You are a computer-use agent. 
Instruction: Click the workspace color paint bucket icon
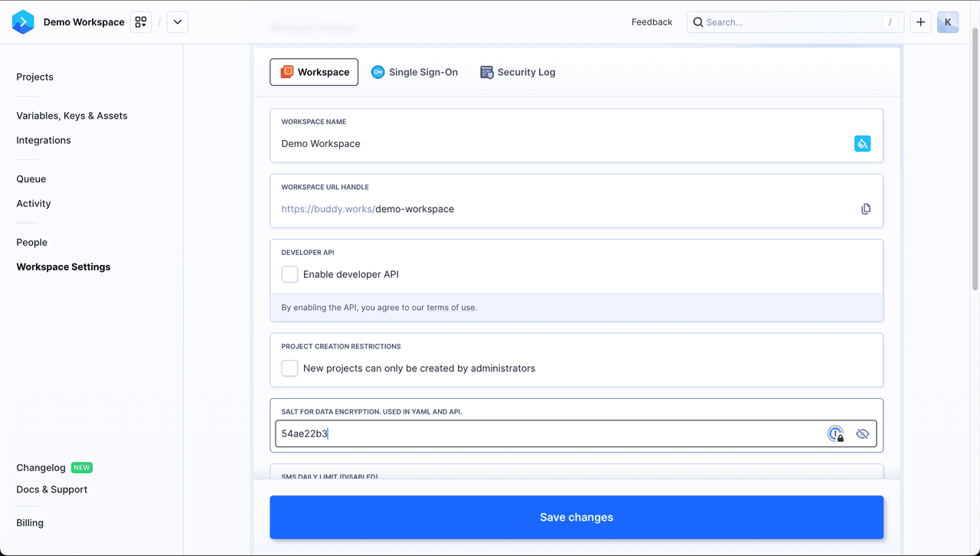click(862, 143)
